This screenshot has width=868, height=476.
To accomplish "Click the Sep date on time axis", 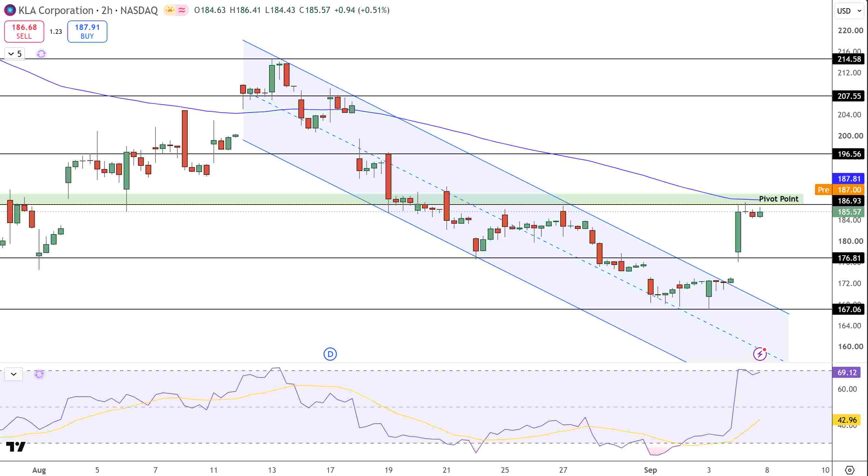I will pos(650,470).
